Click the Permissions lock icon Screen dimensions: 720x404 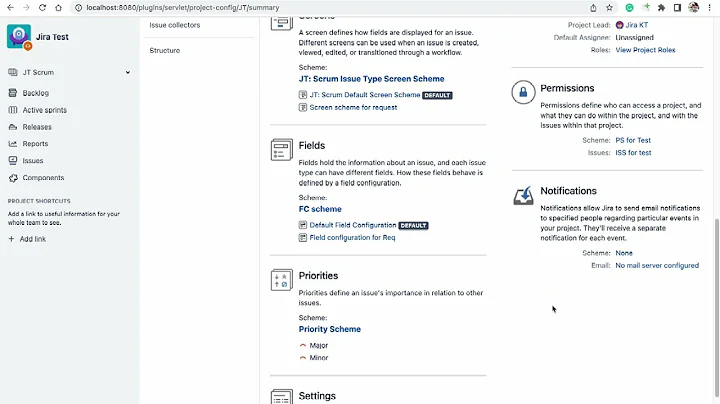click(523, 92)
